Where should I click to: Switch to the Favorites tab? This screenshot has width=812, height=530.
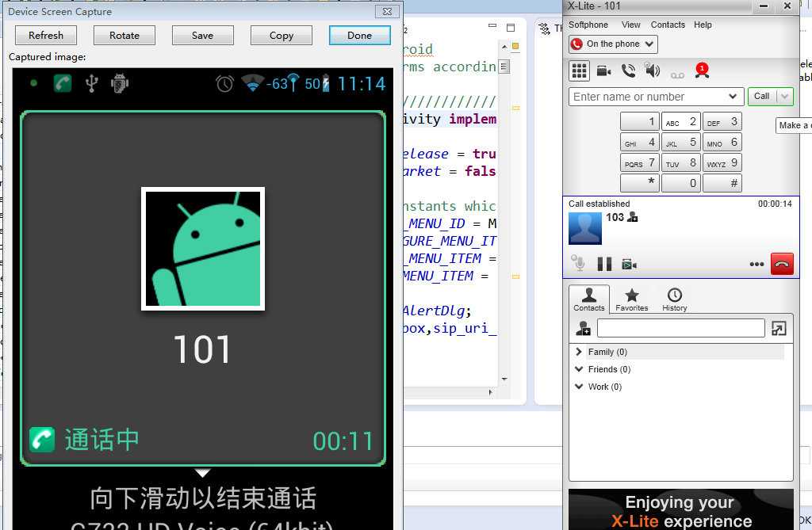pyautogui.click(x=632, y=300)
